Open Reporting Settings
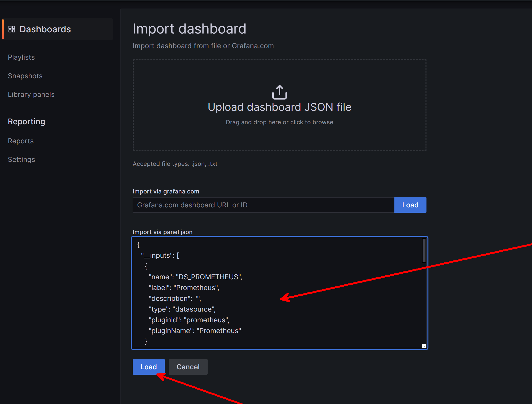This screenshot has width=532, height=404. click(22, 159)
